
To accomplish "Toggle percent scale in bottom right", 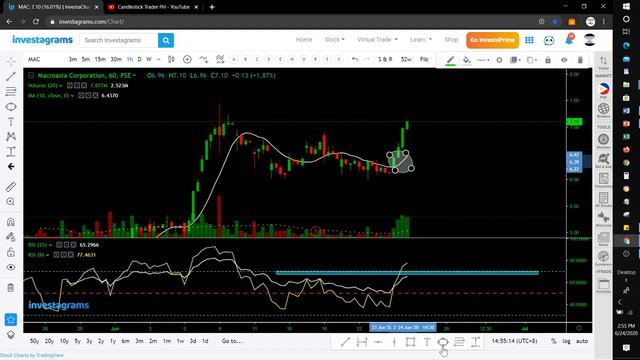I will (x=553, y=341).
